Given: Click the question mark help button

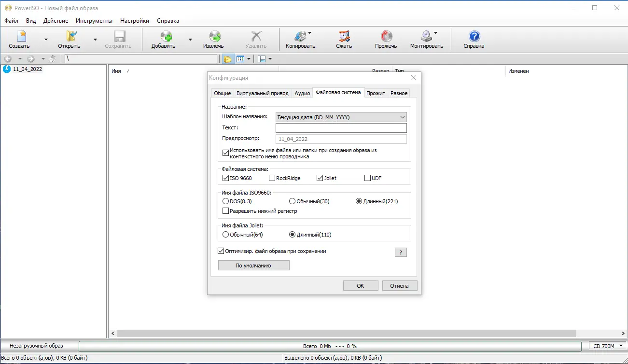Looking at the screenshot, I should [x=401, y=252].
